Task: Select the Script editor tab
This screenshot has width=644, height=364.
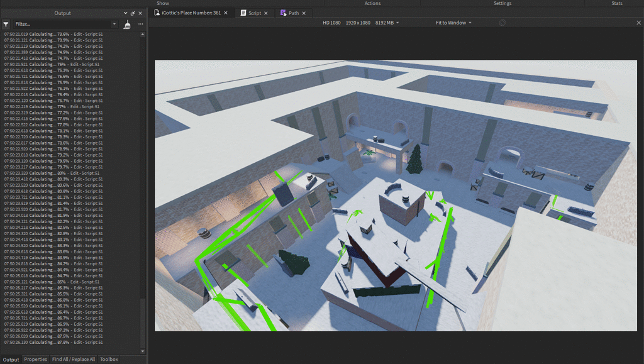Action: pos(255,11)
